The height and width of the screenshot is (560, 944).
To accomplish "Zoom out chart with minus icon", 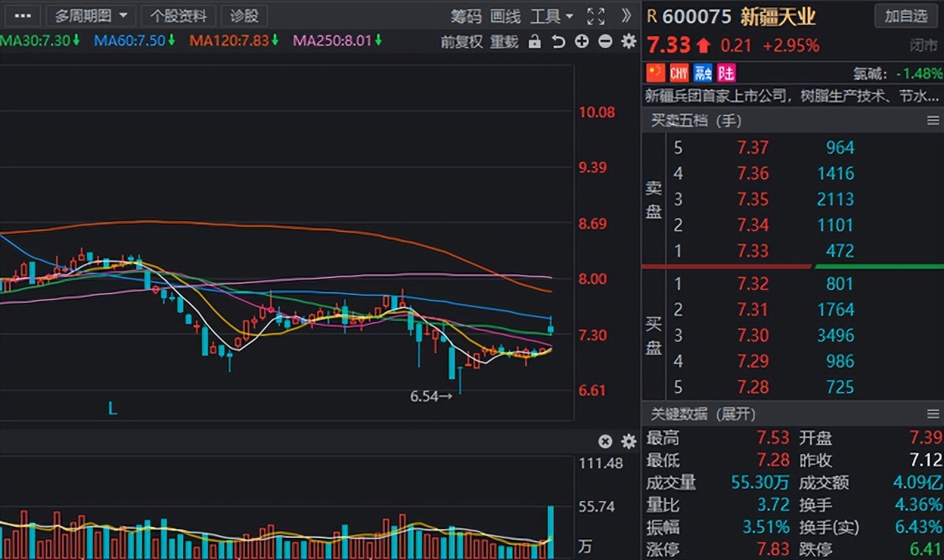I will [605, 42].
